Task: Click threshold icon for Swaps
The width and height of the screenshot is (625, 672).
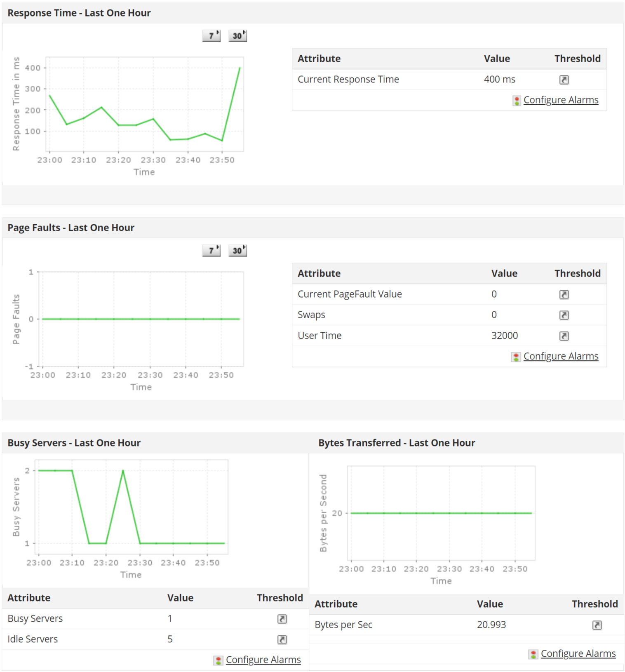Action: pyautogui.click(x=564, y=315)
